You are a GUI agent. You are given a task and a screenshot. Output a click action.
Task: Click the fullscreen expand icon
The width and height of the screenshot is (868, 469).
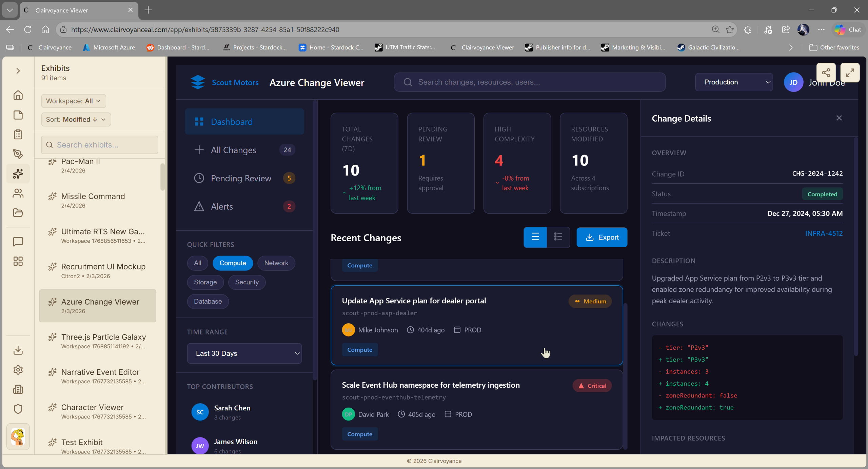click(x=850, y=73)
